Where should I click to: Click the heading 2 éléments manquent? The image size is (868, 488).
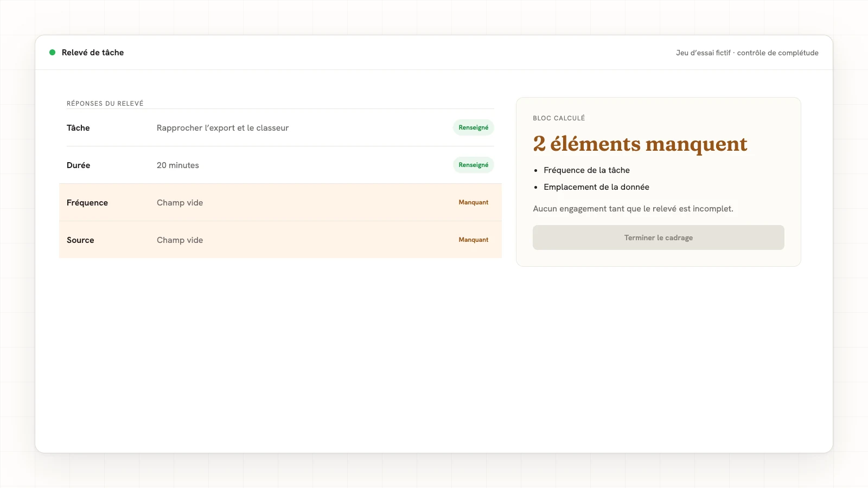click(x=640, y=144)
